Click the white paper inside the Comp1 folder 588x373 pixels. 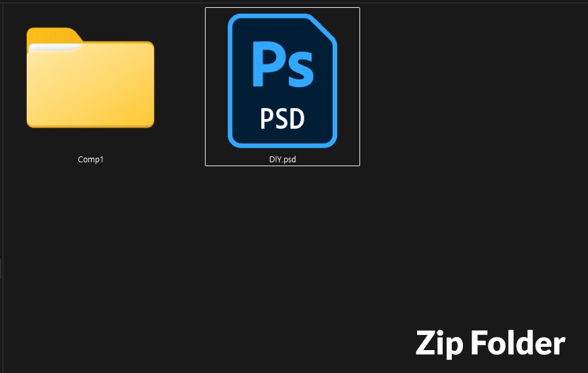click(55, 47)
